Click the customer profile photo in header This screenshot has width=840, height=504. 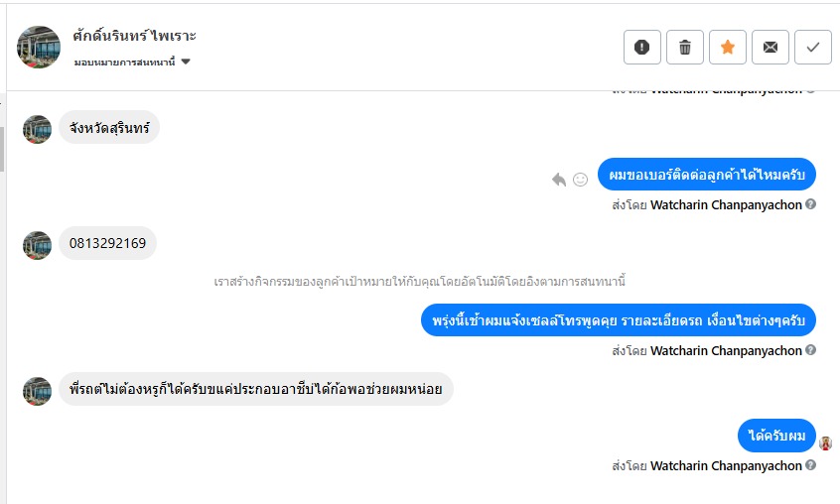click(39, 47)
